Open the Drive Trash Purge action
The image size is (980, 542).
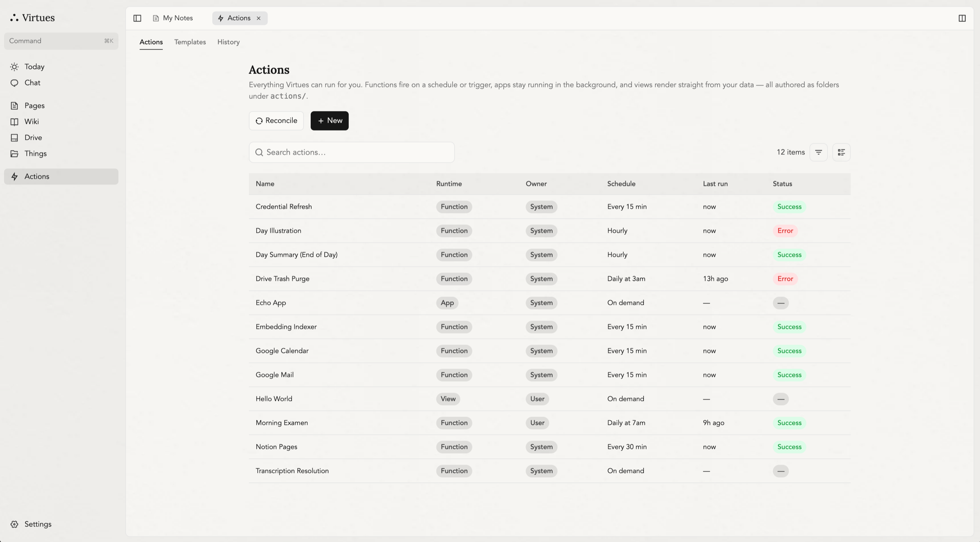pos(550,279)
